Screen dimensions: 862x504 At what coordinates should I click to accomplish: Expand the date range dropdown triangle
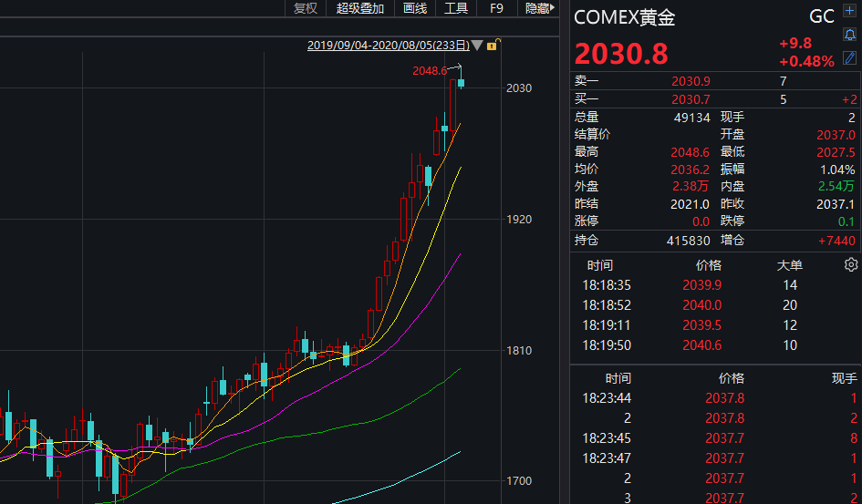[477, 45]
